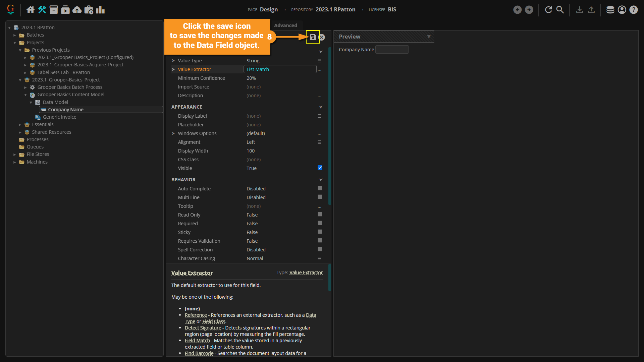Viewport: 644px width, 362px height.
Task: Open the search magnifier icon
Action: point(560,10)
